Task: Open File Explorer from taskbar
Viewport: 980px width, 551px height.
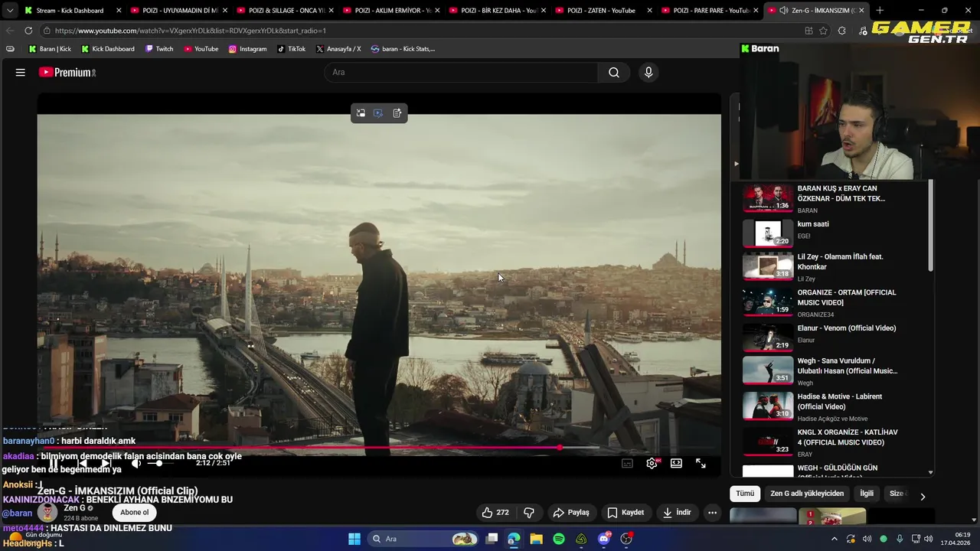Action: [536, 539]
